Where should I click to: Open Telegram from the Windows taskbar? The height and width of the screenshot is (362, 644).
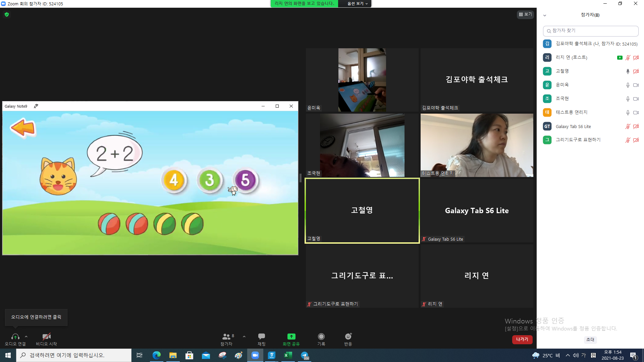(x=305, y=355)
